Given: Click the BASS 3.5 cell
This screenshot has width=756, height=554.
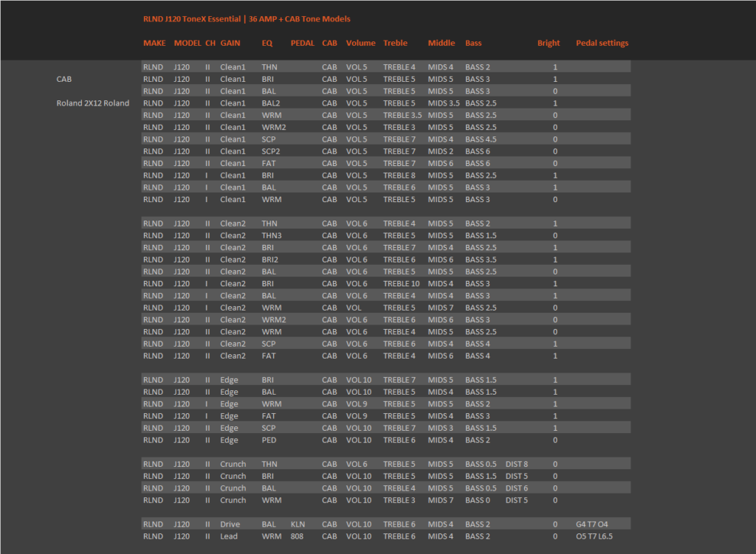Looking at the screenshot, I should pyautogui.click(x=481, y=260).
